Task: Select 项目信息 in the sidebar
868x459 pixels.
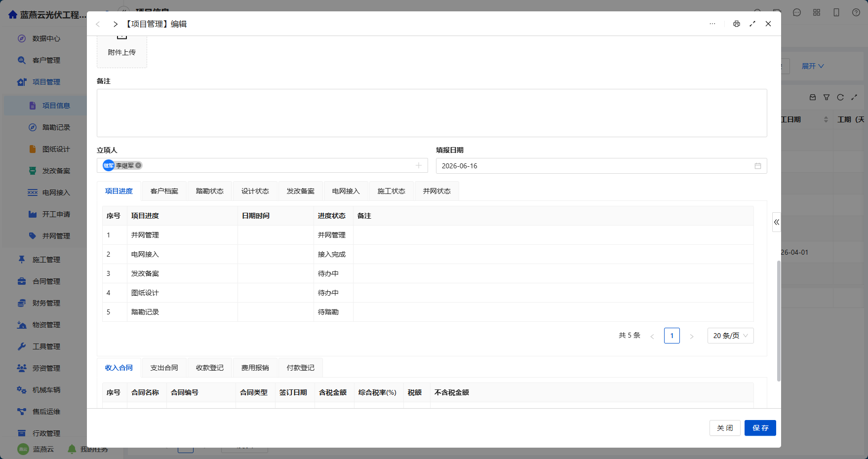Action: point(56,106)
